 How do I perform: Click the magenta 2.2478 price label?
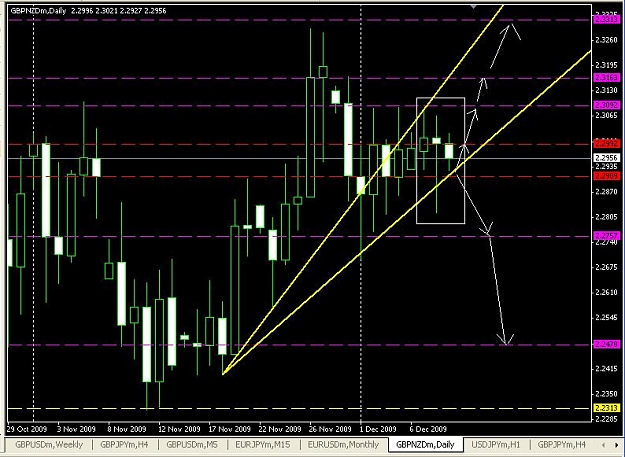[606, 344]
